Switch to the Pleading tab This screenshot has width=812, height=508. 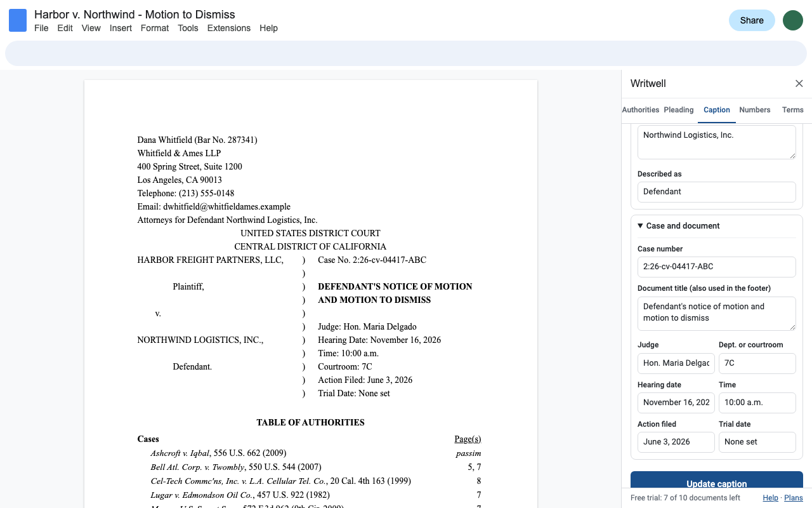[x=679, y=110]
